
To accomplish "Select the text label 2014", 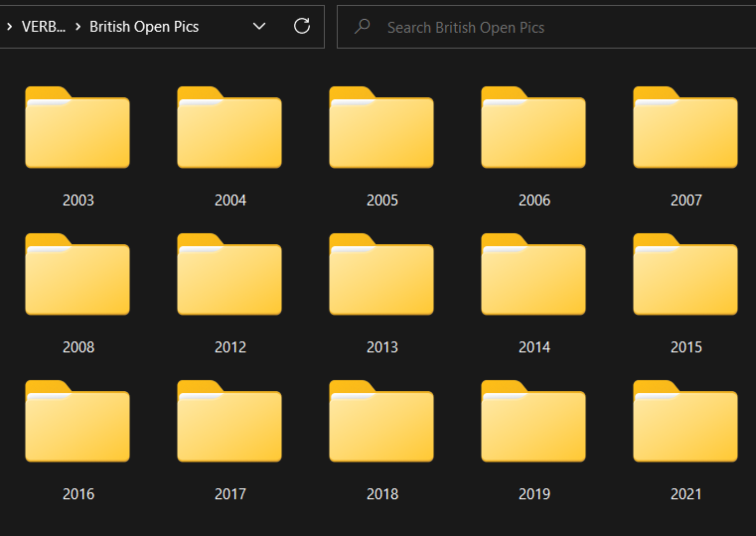I will [534, 346].
